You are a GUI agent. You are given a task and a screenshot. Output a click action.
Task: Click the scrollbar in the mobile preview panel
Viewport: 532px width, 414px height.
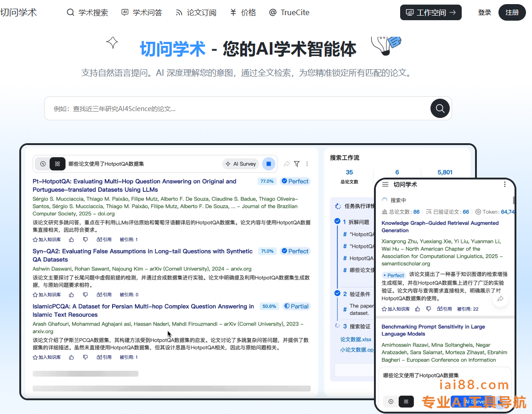[514, 200]
